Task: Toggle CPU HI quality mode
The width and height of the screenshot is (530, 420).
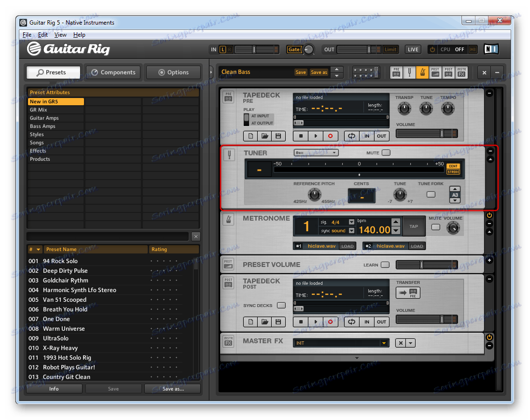Action: coord(473,49)
